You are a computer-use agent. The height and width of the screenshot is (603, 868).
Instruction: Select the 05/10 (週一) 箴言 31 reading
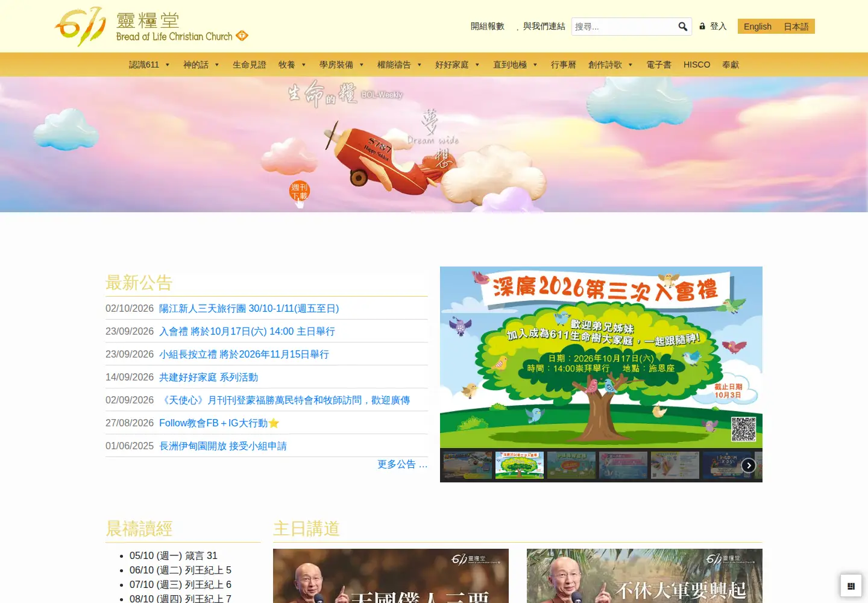click(174, 556)
